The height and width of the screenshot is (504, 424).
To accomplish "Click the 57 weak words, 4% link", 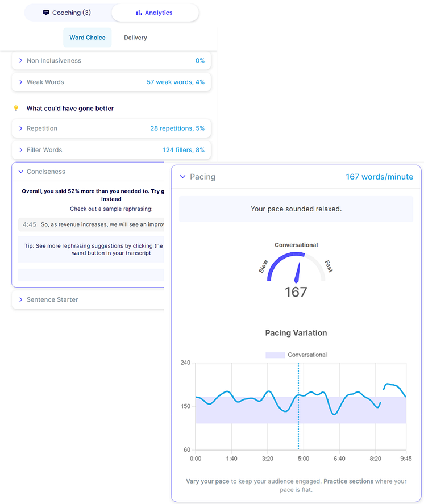I will pyautogui.click(x=176, y=82).
